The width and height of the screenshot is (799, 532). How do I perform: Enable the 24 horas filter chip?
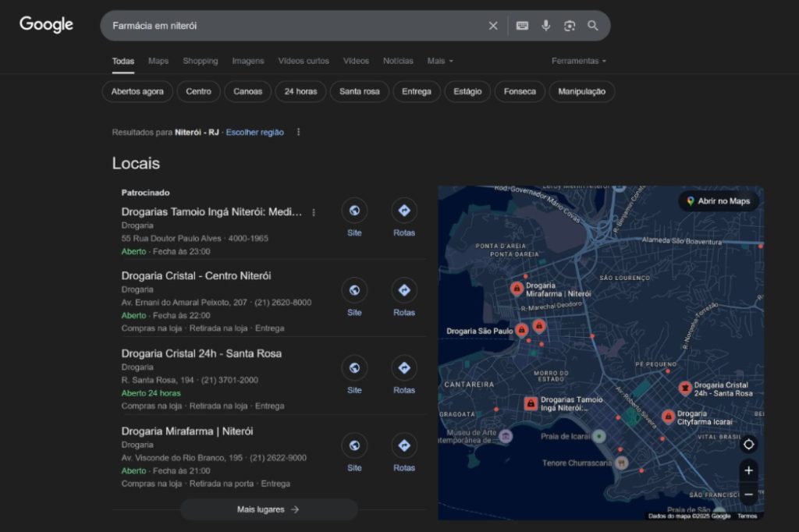click(x=300, y=92)
